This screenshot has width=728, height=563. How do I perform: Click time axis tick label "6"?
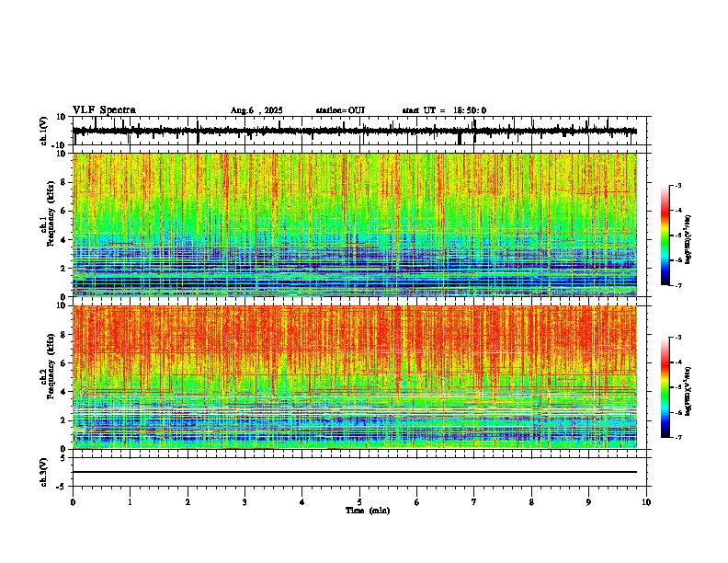[417, 502]
